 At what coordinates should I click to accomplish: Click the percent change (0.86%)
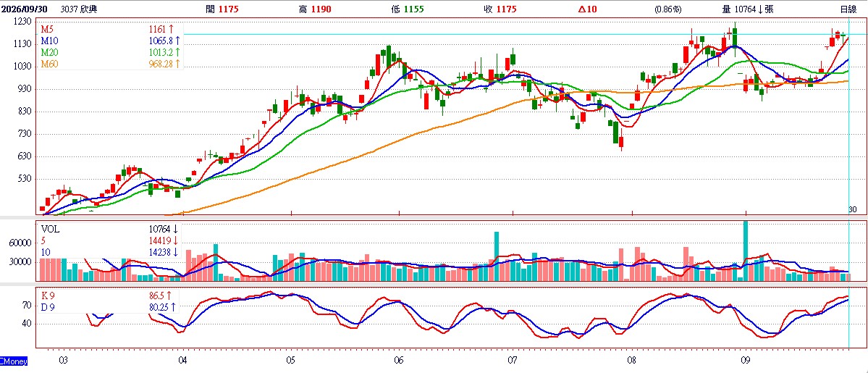[668, 9]
